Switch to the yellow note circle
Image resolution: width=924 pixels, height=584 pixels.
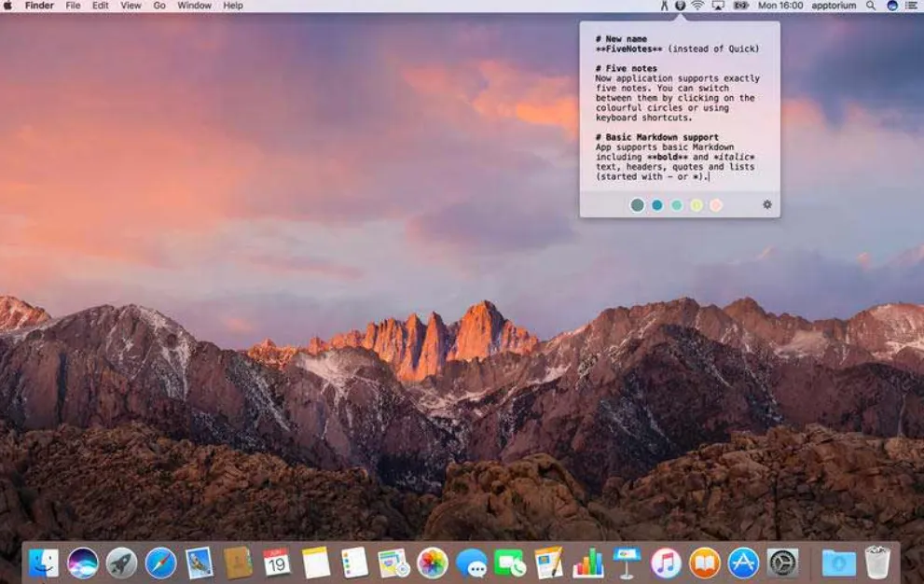point(696,204)
